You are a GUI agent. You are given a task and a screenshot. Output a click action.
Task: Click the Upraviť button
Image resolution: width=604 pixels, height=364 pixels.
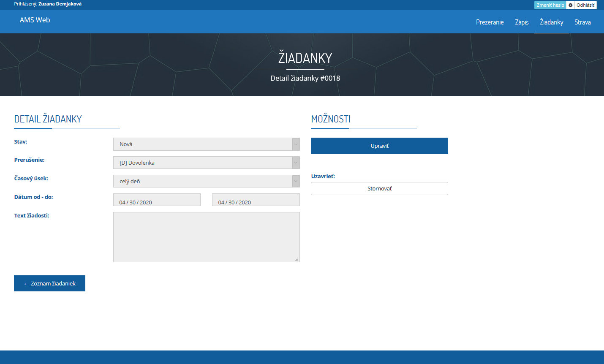[x=379, y=146]
